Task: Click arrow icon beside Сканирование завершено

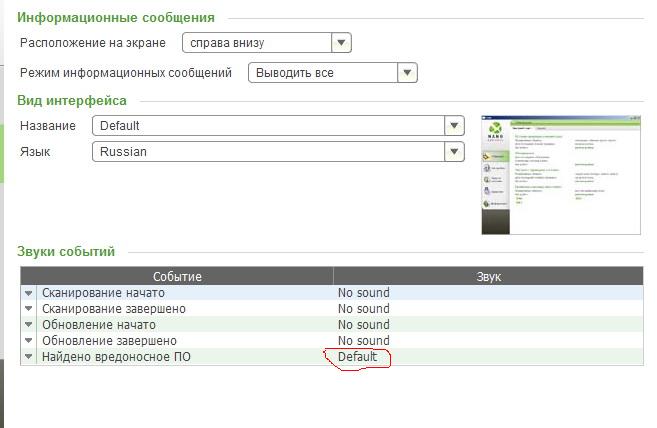Action: pos(29,309)
